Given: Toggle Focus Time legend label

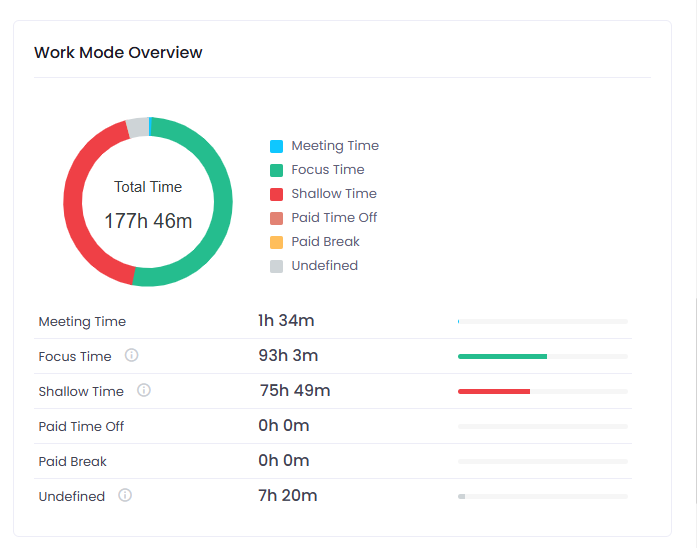Looking at the screenshot, I should point(327,170).
